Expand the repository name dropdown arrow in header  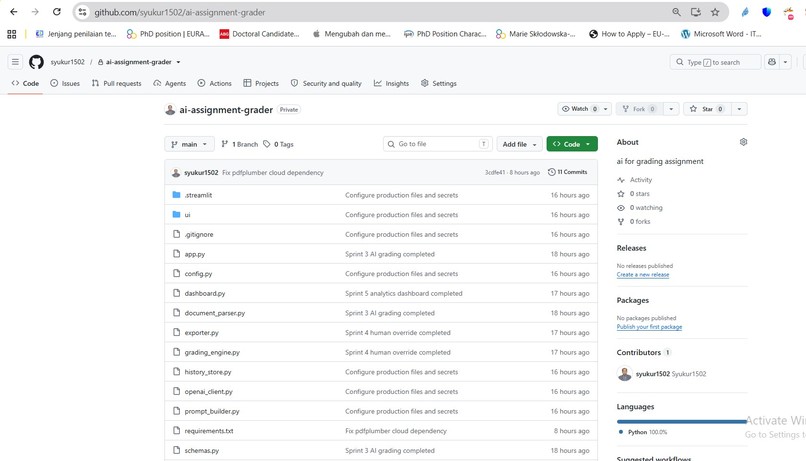(x=178, y=62)
